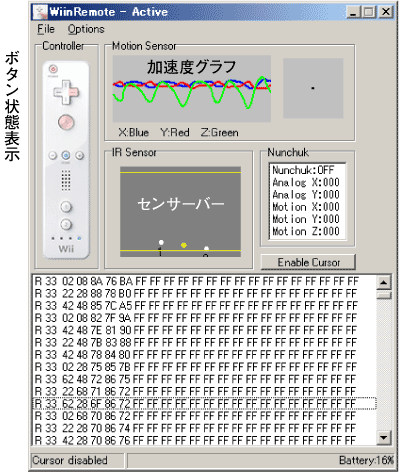Select log row 'R 33 02 28 75 85 7B'
The width and height of the screenshot is (400, 475).
point(204,367)
